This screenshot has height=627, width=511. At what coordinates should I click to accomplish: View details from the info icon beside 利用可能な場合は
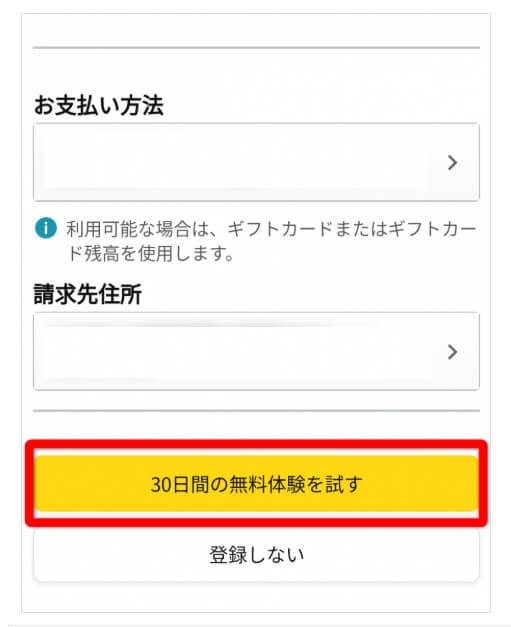[46, 228]
